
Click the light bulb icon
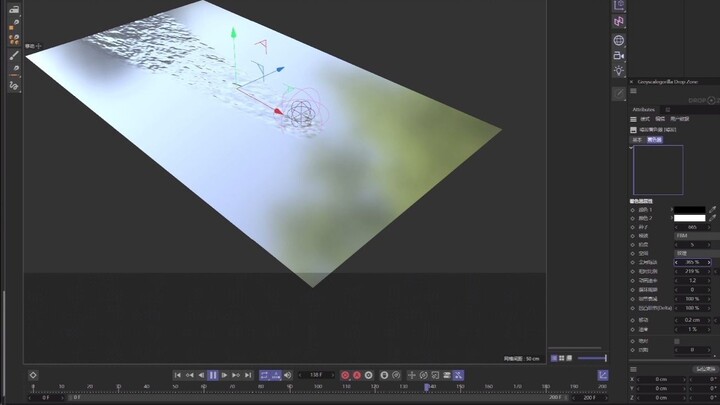pos(619,72)
